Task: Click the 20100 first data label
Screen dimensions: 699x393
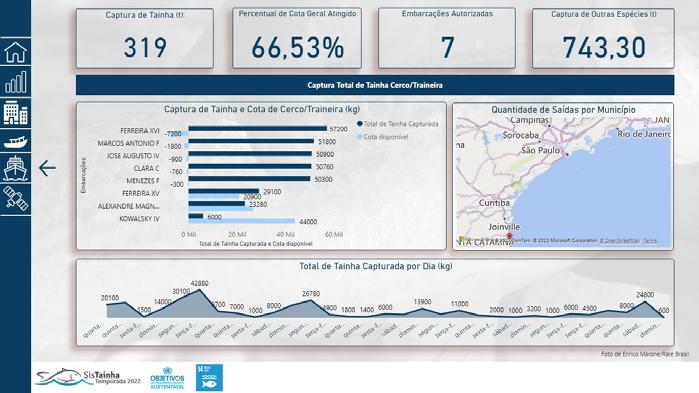Action: click(110, 298)
